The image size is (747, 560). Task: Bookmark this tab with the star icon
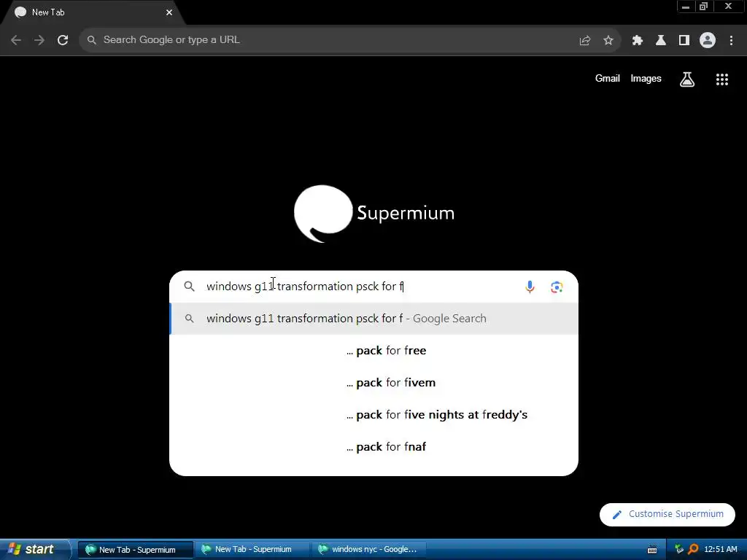pyautogui.click(x=608, y=41)
